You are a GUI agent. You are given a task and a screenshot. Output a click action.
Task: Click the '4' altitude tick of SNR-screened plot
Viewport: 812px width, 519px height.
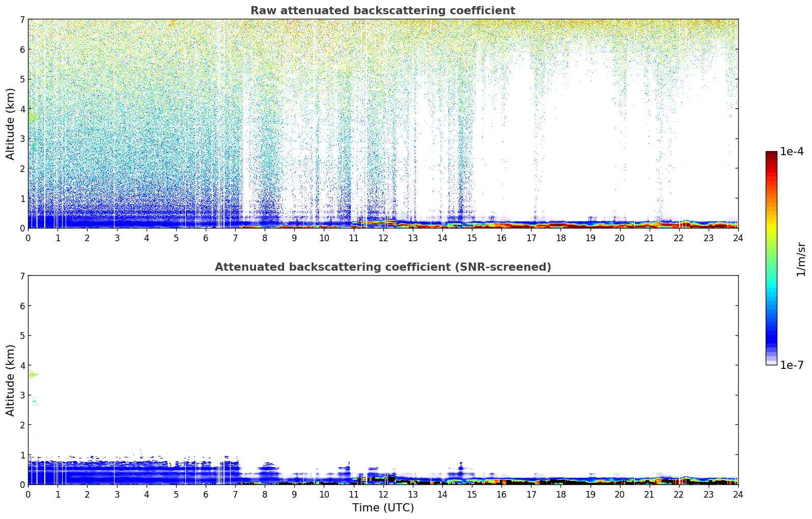tap(22, 365)
